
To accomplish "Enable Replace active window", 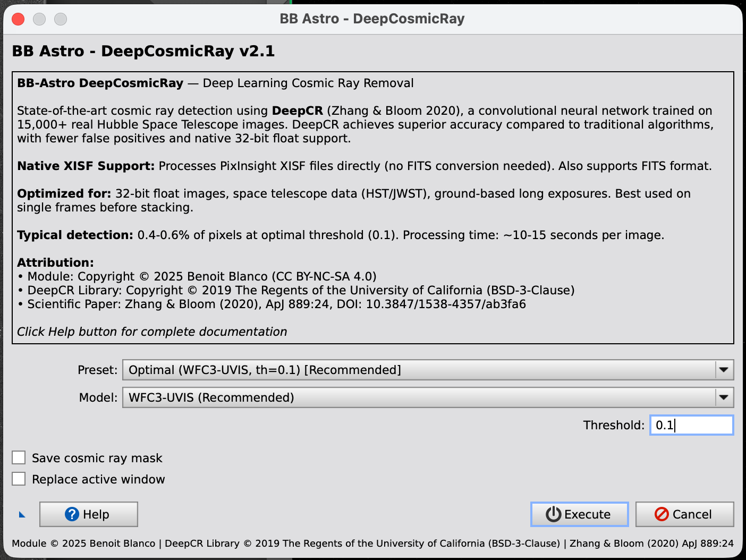I will [x=19, y=478].
